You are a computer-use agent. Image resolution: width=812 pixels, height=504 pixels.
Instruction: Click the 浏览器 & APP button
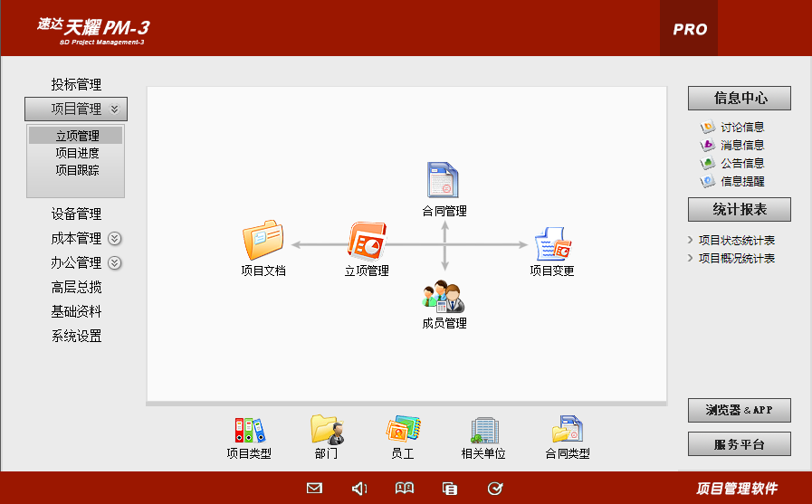[739, 410]
